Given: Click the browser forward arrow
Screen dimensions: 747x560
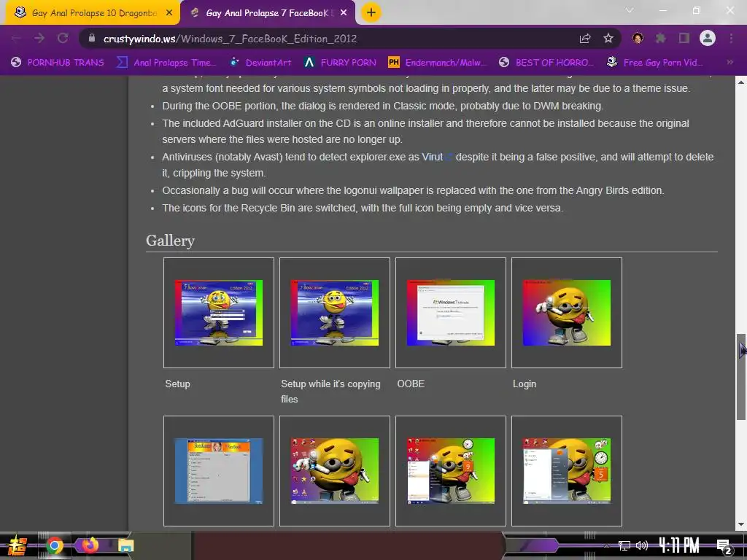Looking at the screenshot, I should (39, 39).
